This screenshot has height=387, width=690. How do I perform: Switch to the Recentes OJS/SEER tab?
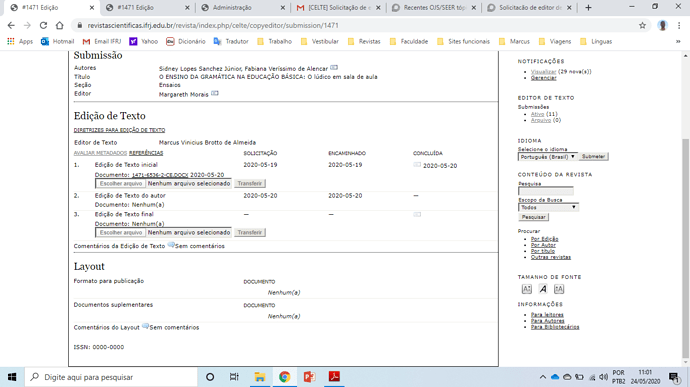[434, 7]
